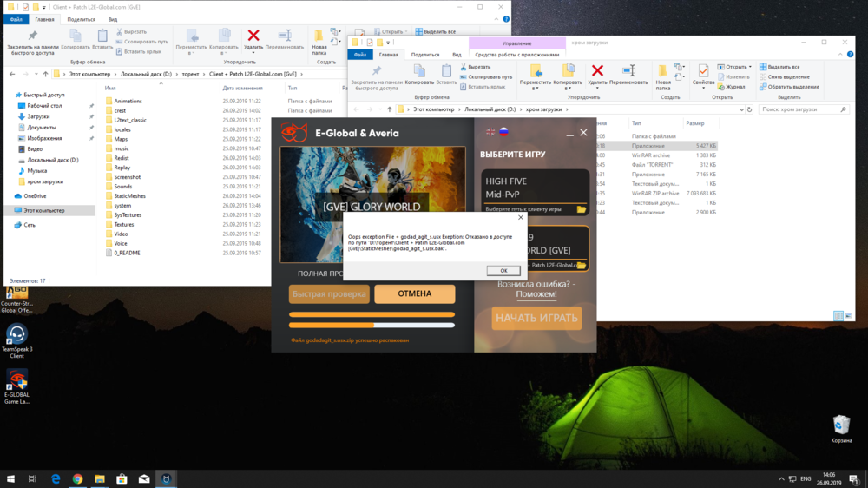Image resolution: width=868 pixels, height=488 pixels.
Task: Switch to the Управление contextual ribbon tab
Action: click(x=516, y=42)
